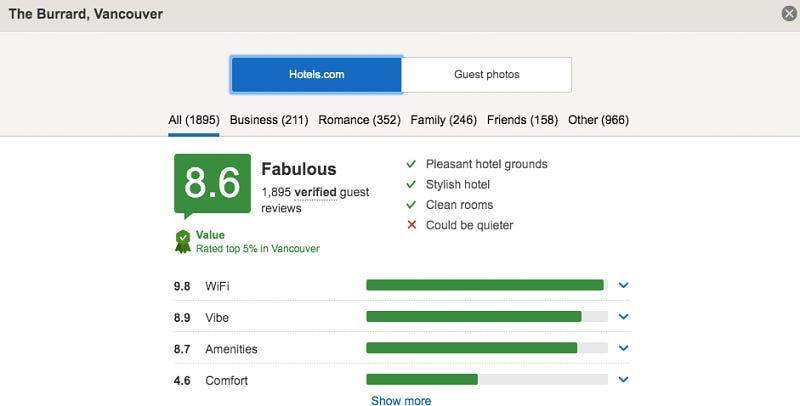
Task: Expand the WiFi rating chevron
Action: (623, 285)
